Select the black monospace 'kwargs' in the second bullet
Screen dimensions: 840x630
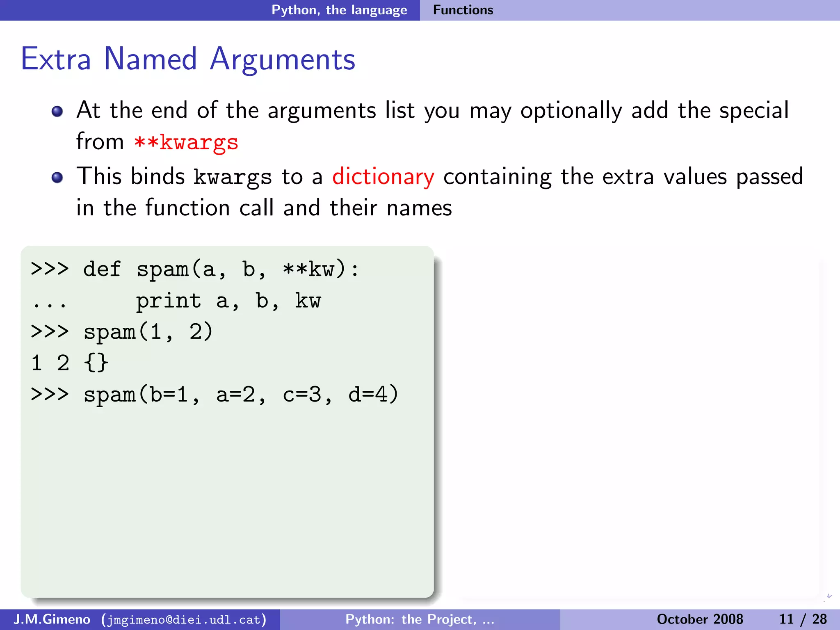(x=233, y=178)
